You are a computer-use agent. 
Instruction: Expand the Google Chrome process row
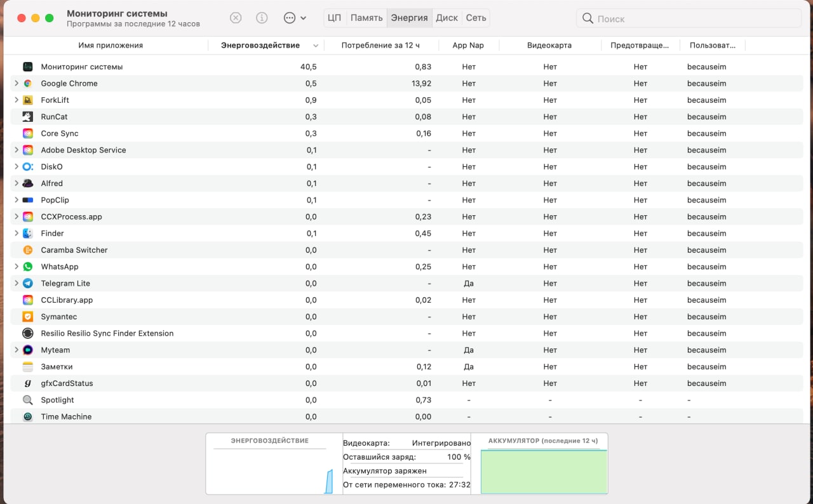17,83
